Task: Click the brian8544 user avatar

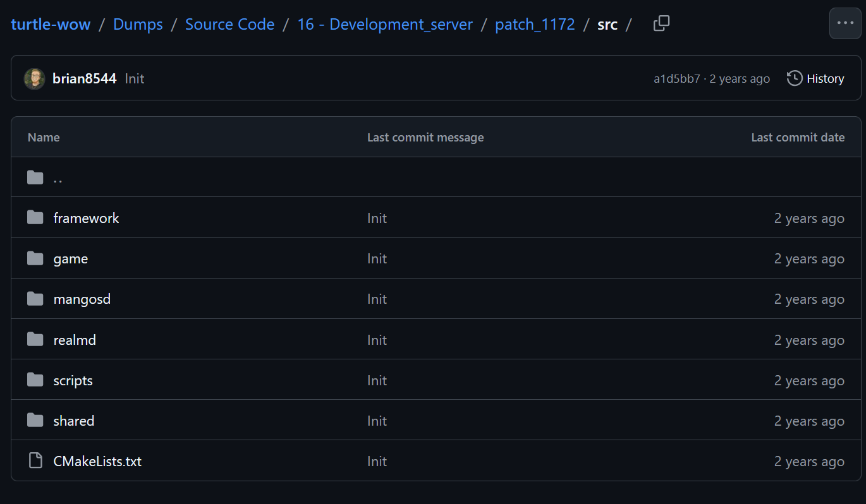Action: pos(35,78)
